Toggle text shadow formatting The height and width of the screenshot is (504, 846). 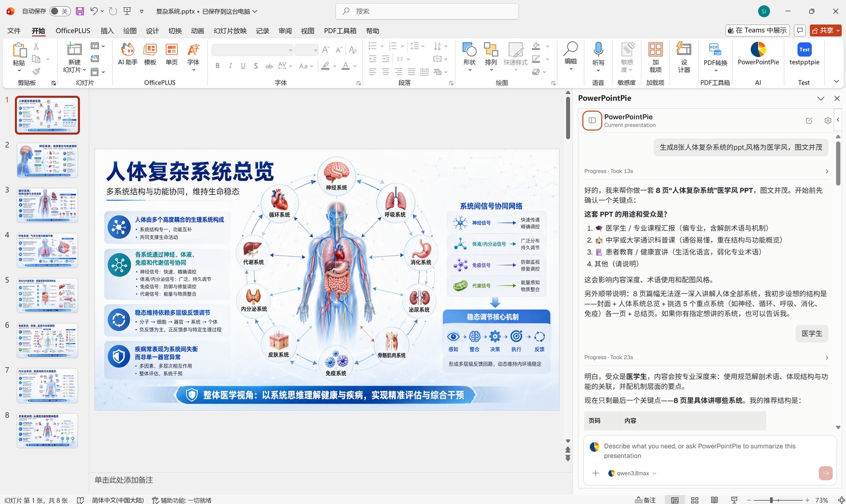tap(256, 66)
